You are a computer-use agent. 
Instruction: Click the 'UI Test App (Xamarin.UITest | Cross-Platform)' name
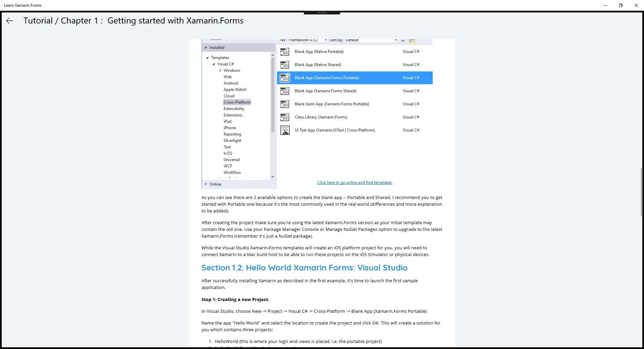(335, 130)
